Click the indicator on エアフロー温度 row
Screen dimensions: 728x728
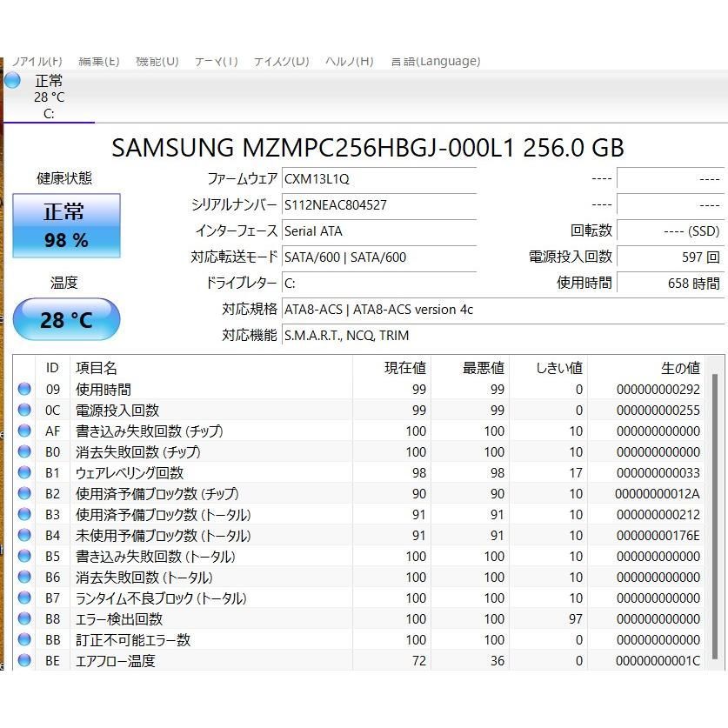pyautogui.click(x=24, y=661)
